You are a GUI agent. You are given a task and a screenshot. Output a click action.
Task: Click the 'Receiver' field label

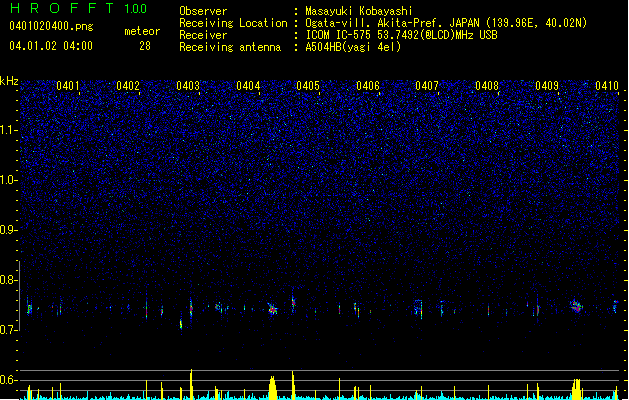203,35
